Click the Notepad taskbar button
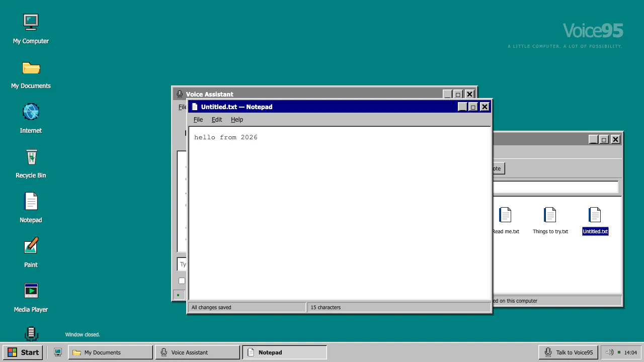The width and height of the screenshot is (644, 362). click(284, 352)
